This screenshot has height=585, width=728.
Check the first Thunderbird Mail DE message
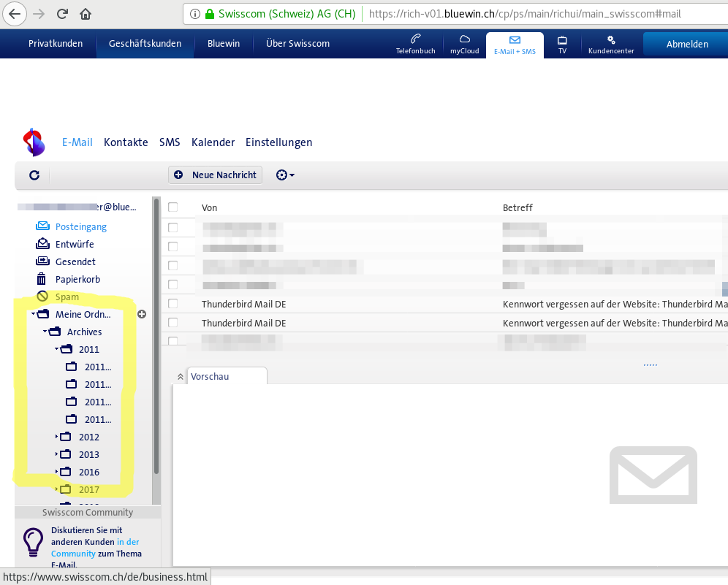[173, 303]
